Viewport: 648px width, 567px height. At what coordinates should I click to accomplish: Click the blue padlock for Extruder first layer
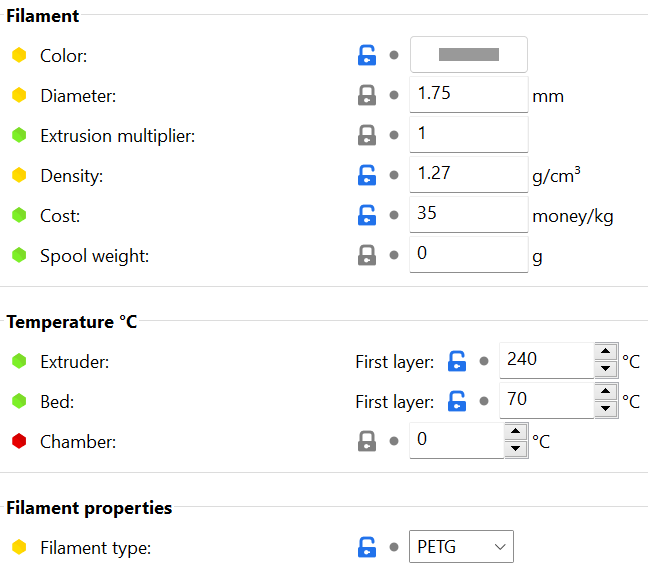click(x=457, y=361)
